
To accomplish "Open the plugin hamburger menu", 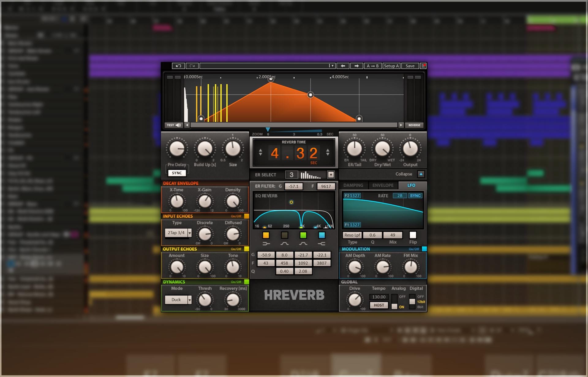I will coord(423,66).
